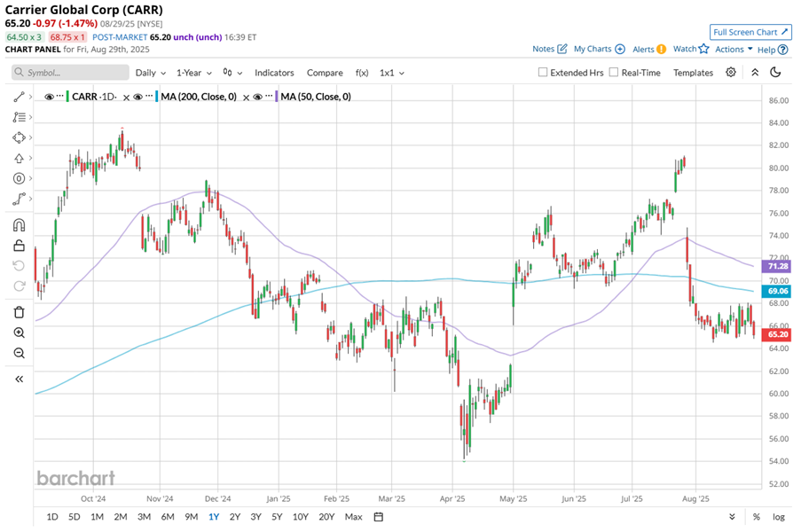
Task: Add chart via My Charts plus icon
Action: click(x=620, y=49)
